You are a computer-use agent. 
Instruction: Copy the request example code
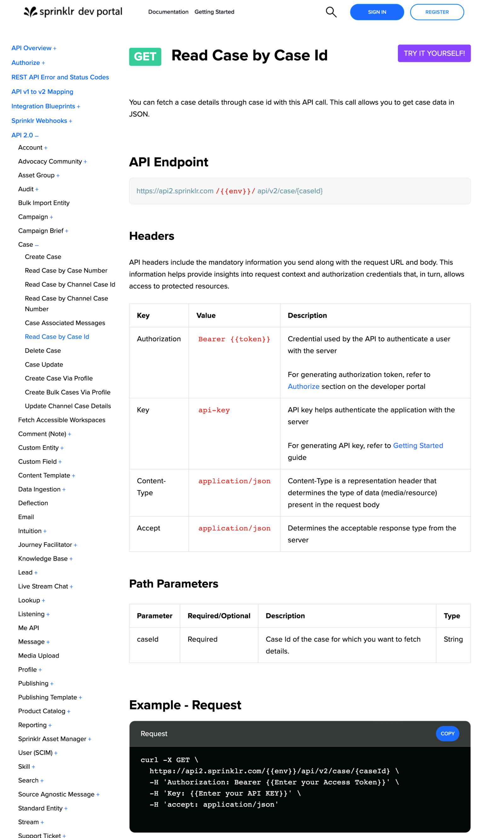pyautogui.click(x=447, y=734)
